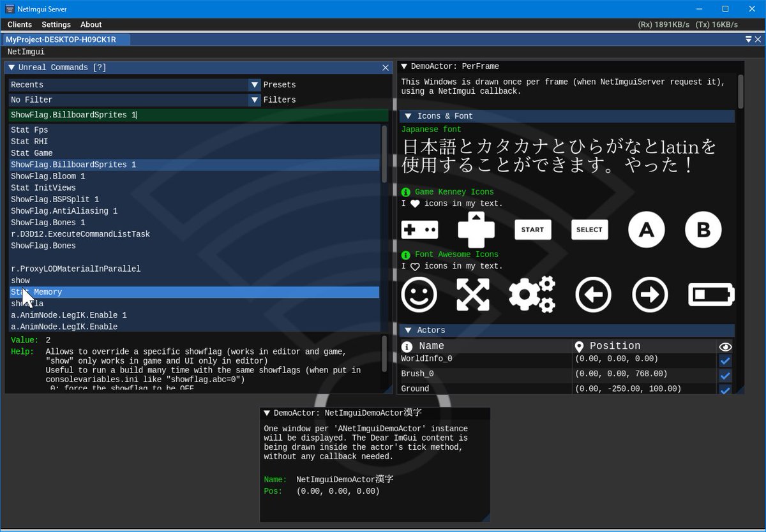Click info icon beside Game Kenney Icons
This screenshot has height=532, width=766.
[405, 192]
